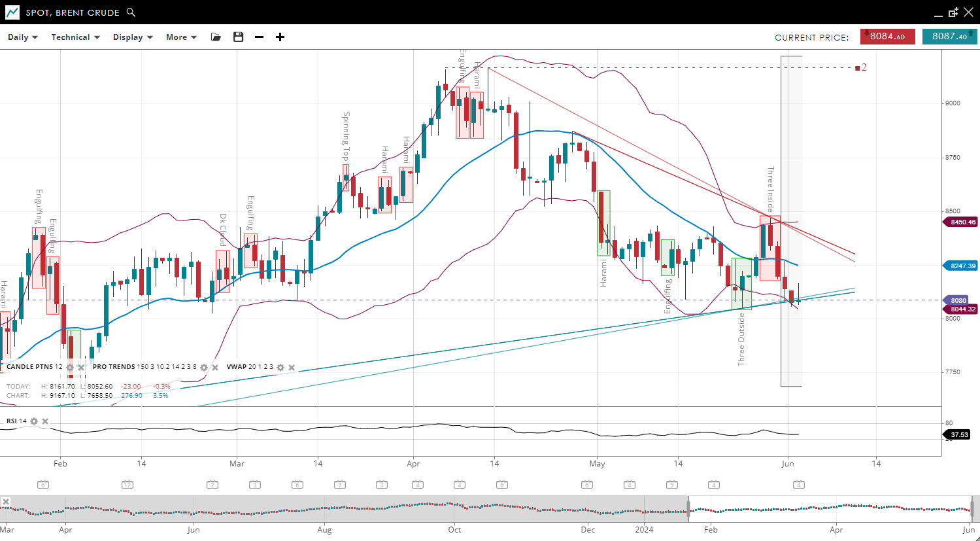Click the teal buy price 8087.40 button

click(949, 37)
